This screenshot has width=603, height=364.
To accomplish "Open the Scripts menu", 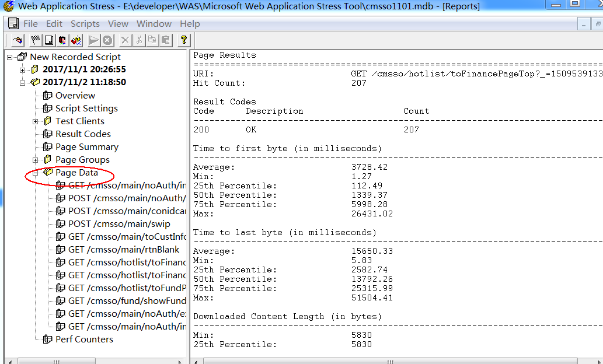I will 85,24.
